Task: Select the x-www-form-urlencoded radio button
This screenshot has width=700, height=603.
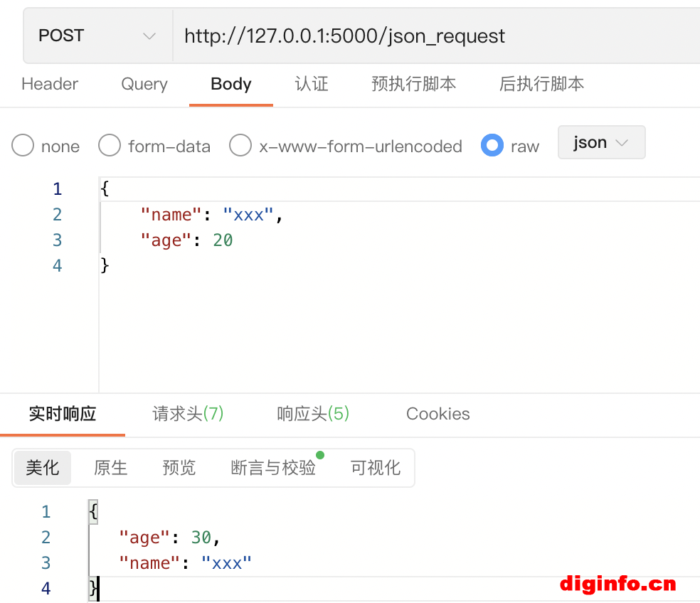Action: (240, 146)
